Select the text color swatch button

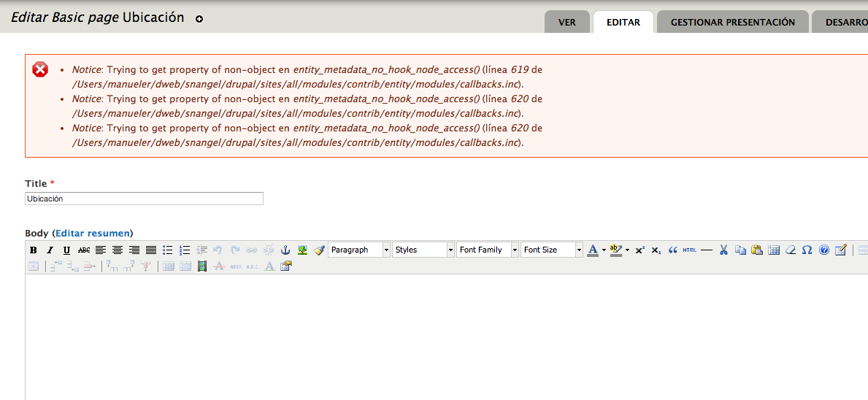point(593,250)
